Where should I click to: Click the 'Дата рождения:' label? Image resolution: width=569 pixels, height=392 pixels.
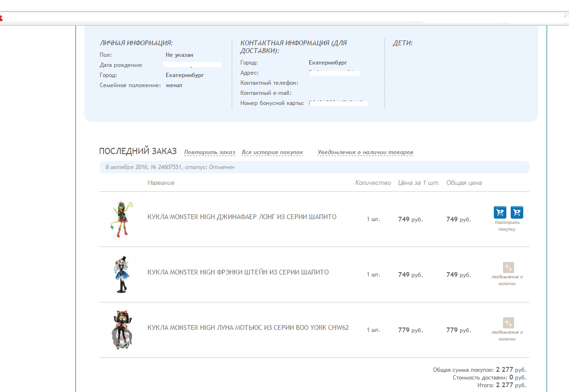pos(121,65)
